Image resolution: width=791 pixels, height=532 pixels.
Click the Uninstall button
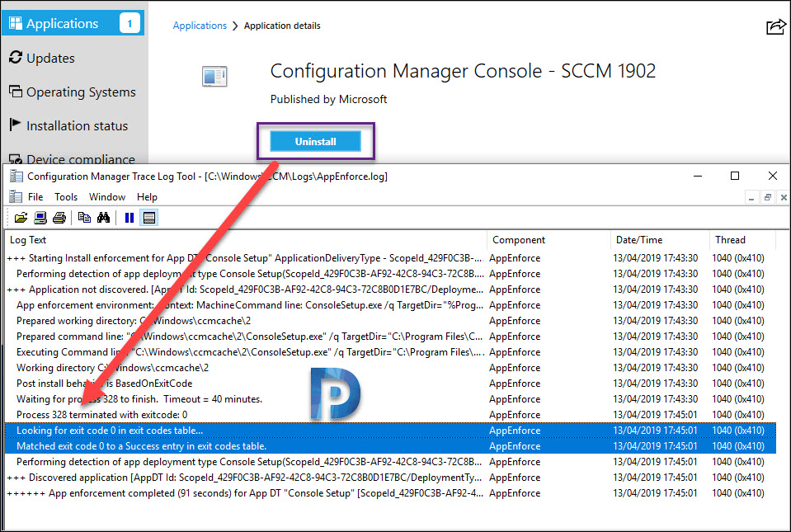coord(315,141)
